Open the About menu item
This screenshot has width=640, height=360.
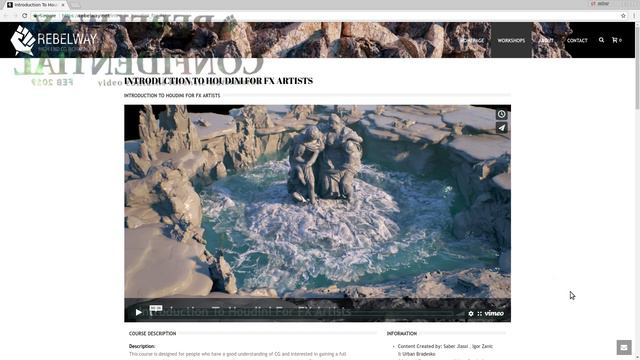click(x=546, y=40)
